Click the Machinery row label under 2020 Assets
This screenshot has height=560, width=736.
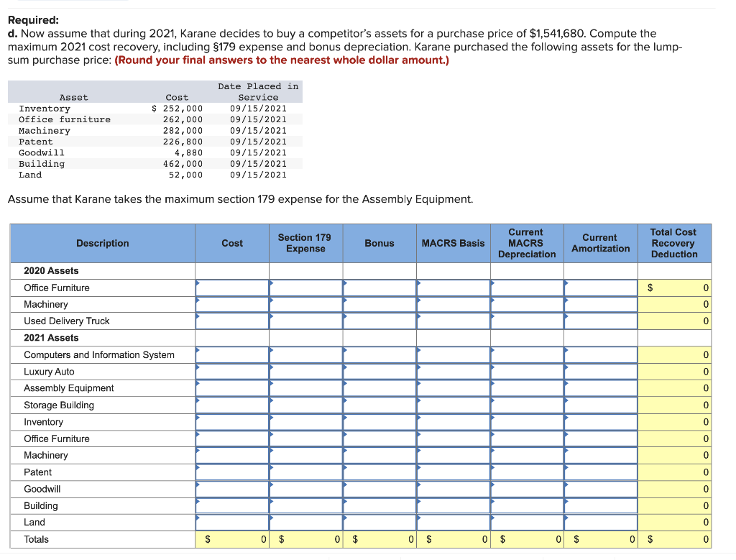(45, 304)
